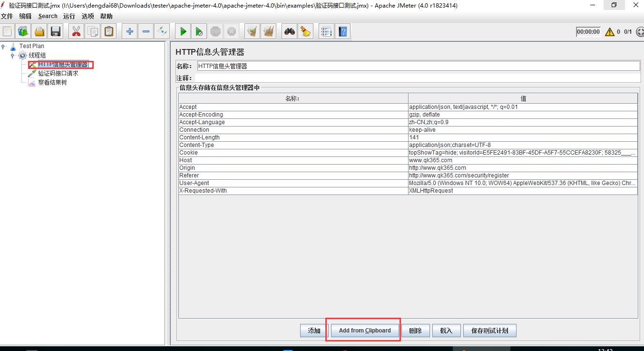The image size is (644, 351).
Task: Select 线程组 in the tree
Action: click(37, 55)
